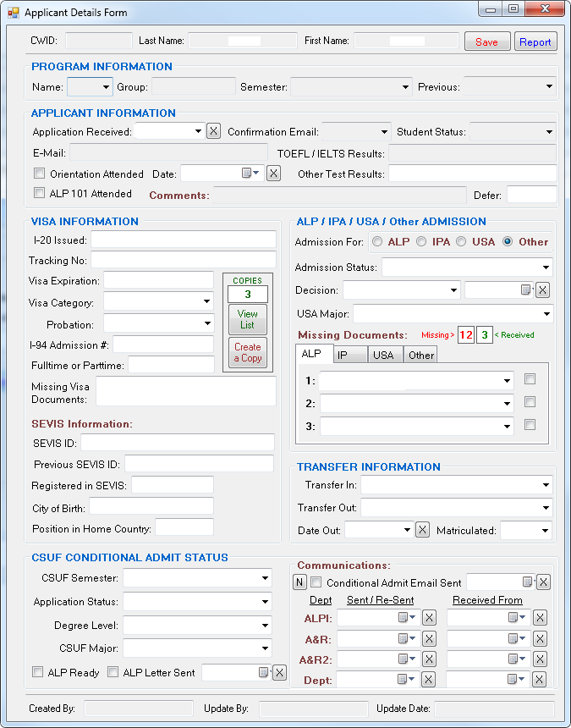Clear ALP Letter Sent date with X

(x=279, y=672)
